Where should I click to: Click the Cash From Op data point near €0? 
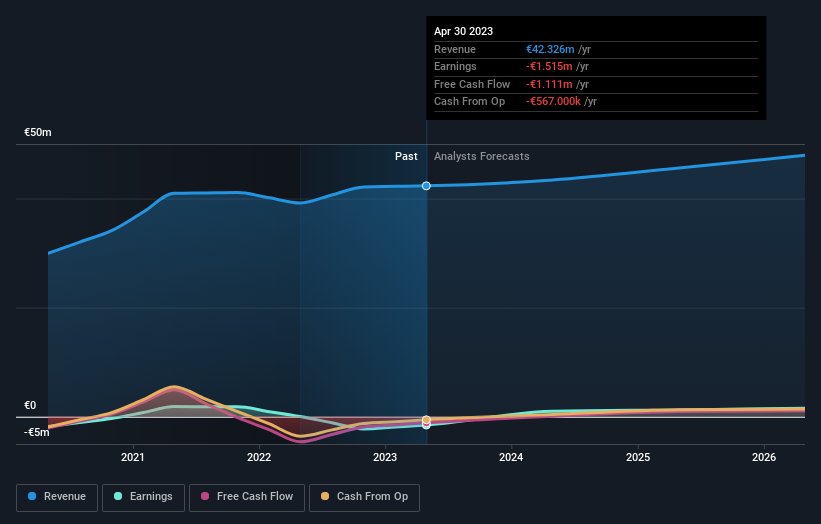pos(426,420)
